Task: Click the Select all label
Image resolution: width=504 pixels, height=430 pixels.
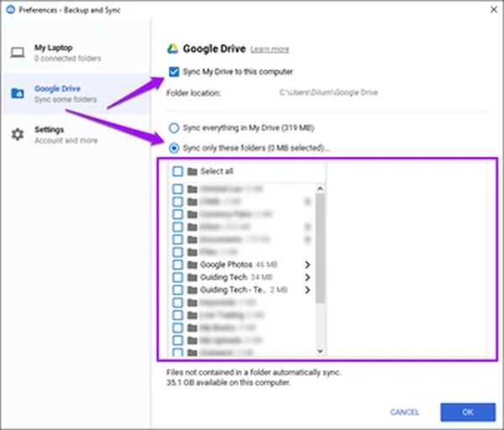Action: pos(217,171)
